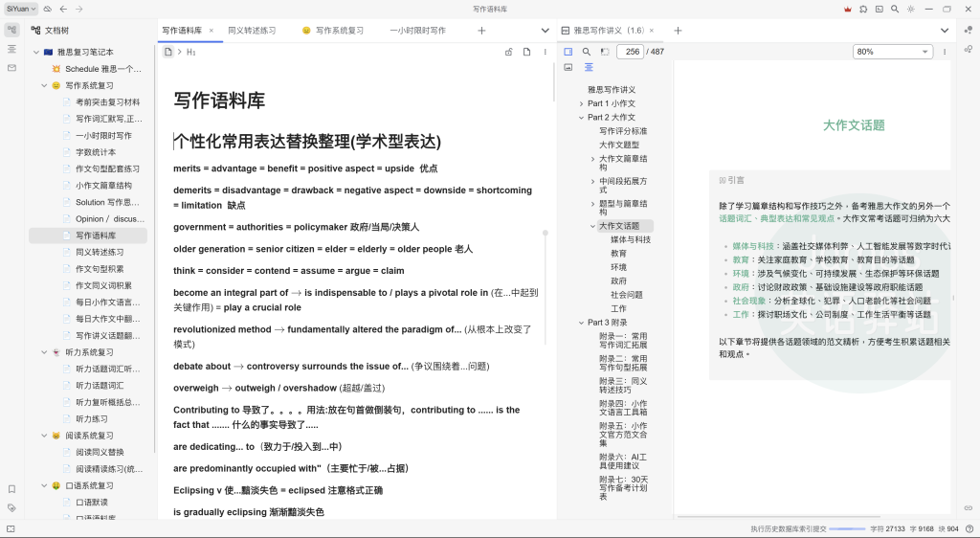Click the PDF search magnifier icon
The width and height of the screenshot is (980, 538).
click(586, 52)
